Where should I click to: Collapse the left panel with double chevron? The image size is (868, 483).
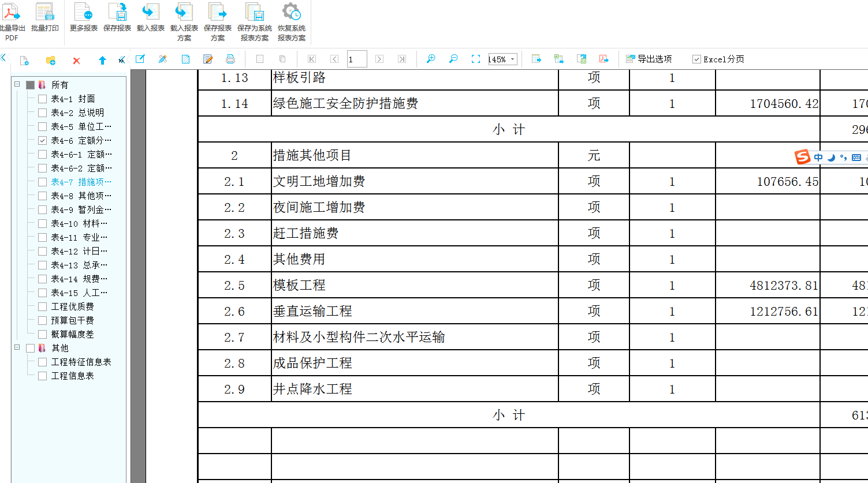[x=3, y=58]
